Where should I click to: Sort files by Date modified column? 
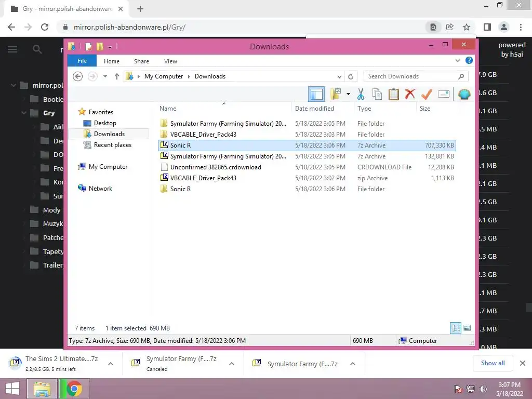[323, 108]
